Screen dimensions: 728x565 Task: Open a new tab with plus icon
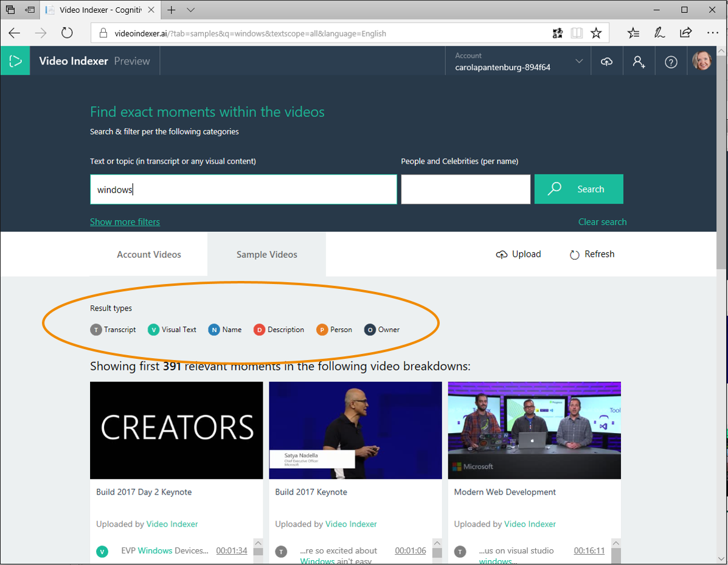click(172, 10)
